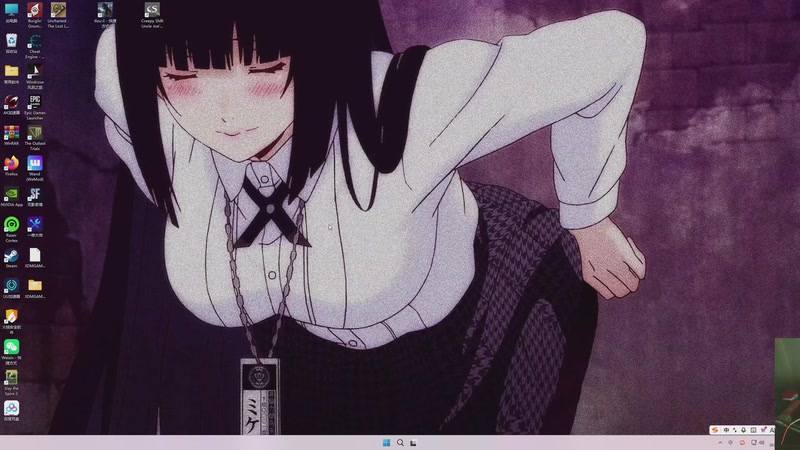Click the orange tray icon in taskbar
Screen dimensions: 800x450
tap(742, 443)
